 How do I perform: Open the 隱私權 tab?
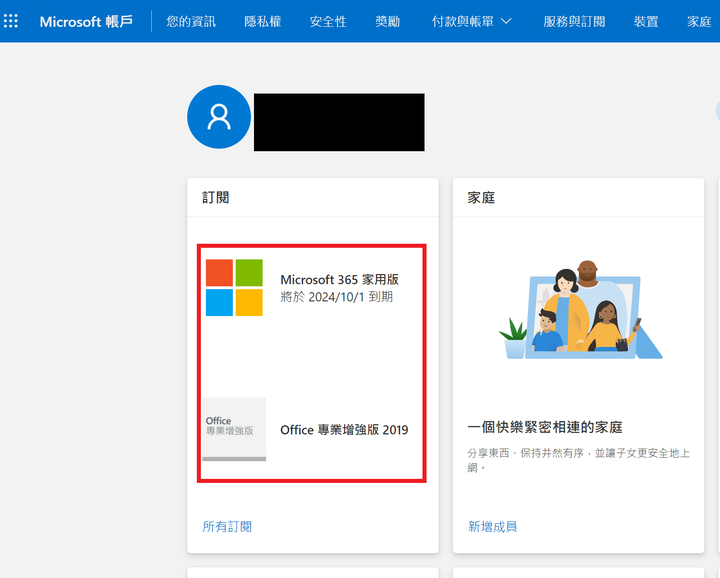(263, 22)
